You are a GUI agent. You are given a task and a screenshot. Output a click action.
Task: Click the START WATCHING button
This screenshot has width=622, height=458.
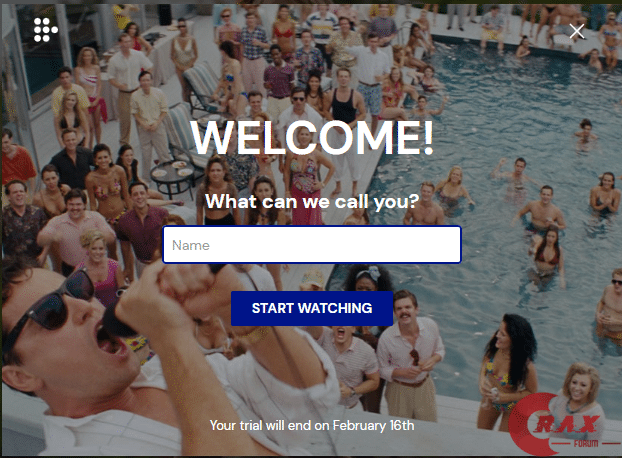click(312, 308)
